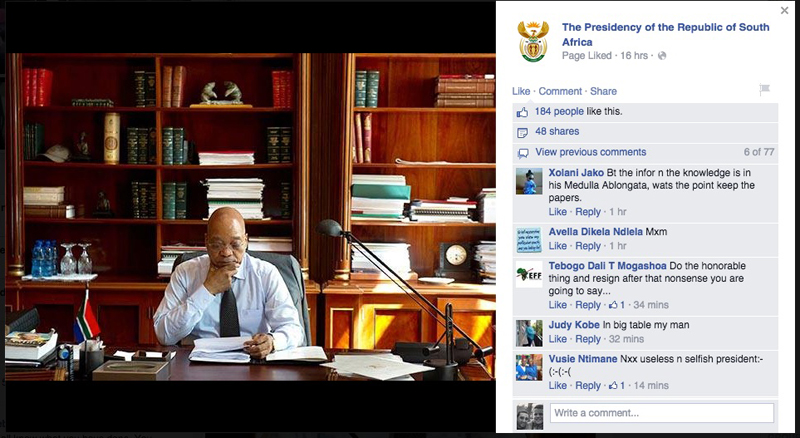This screenshot has width=800, height=438.
Task: Click the Write a comment field
Action: [x=662, y=413]
